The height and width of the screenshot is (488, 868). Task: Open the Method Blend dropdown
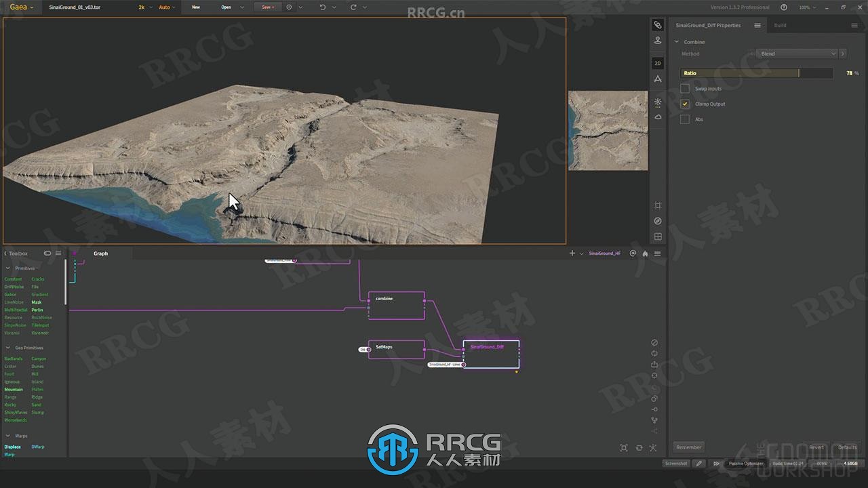tap(797, 54)
